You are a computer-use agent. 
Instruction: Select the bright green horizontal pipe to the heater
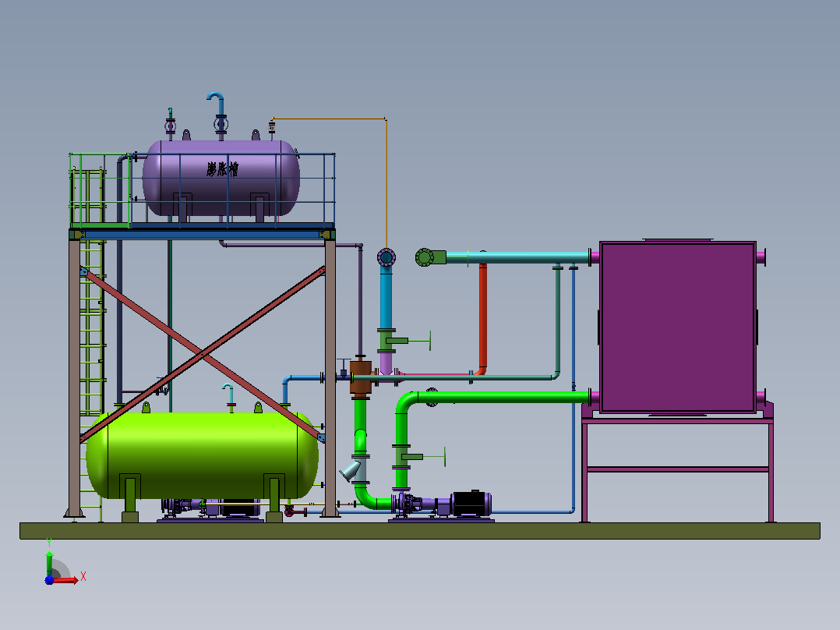click(503, 398)
